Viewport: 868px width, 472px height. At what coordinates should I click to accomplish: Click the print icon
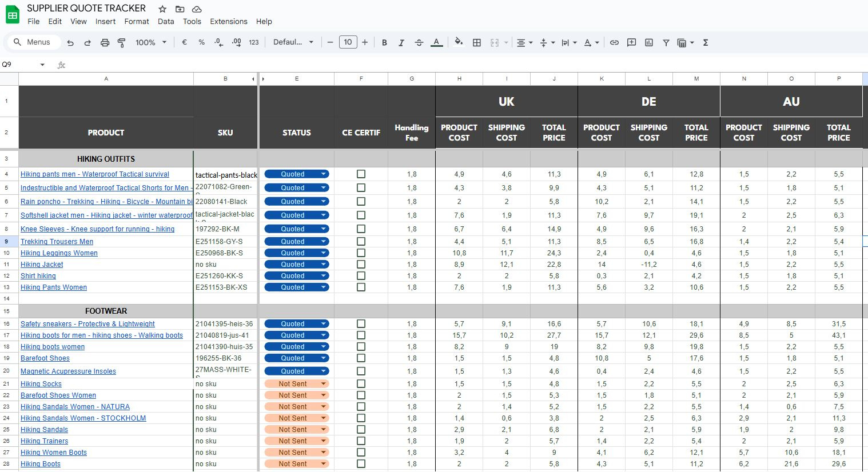[105, 42]
